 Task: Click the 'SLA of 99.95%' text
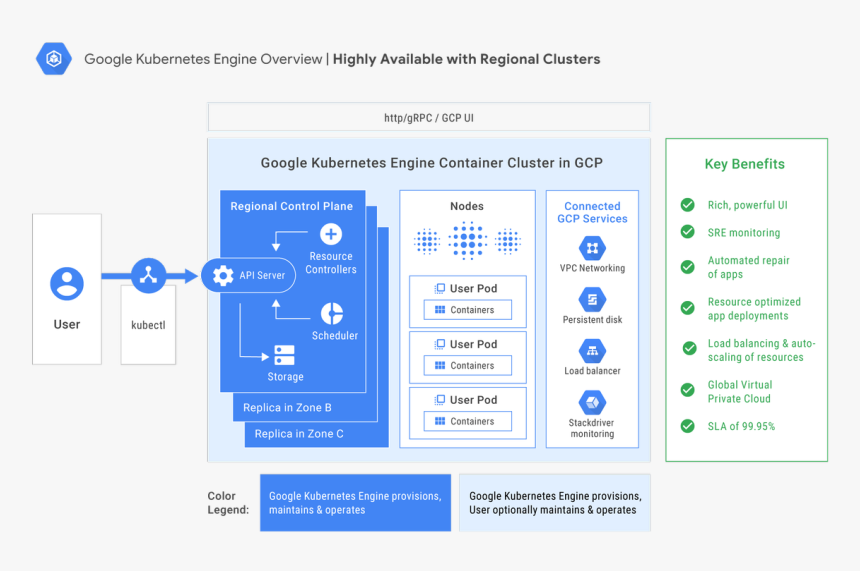pyautogui.click(x=742, y=426)
